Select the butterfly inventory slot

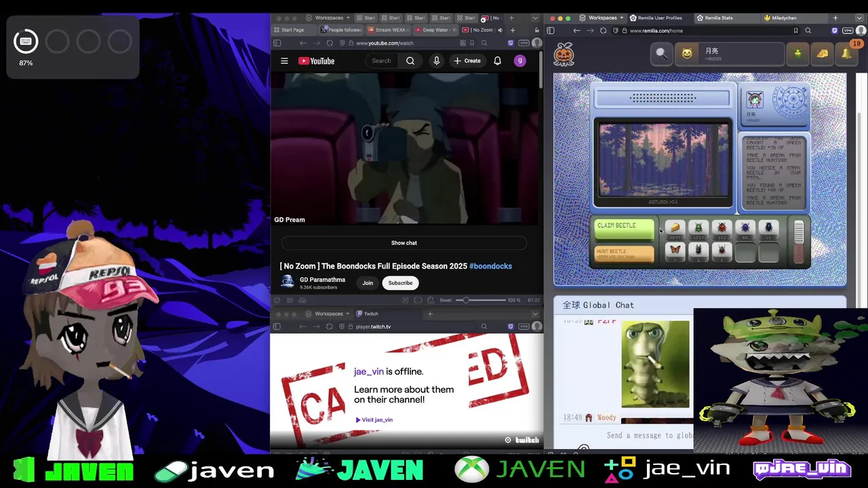[x=675, y=251]
